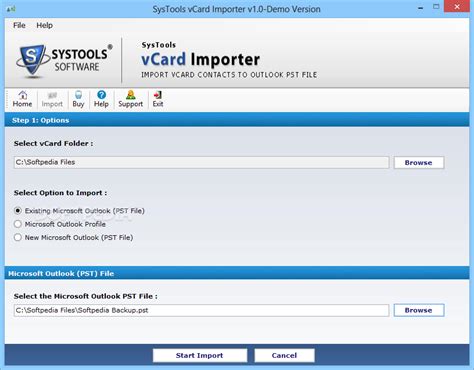Click 'Select the Microsoft Outlook PST File :' label
Viewport: 474px width, 370px height.
click(x=85, y=296)
